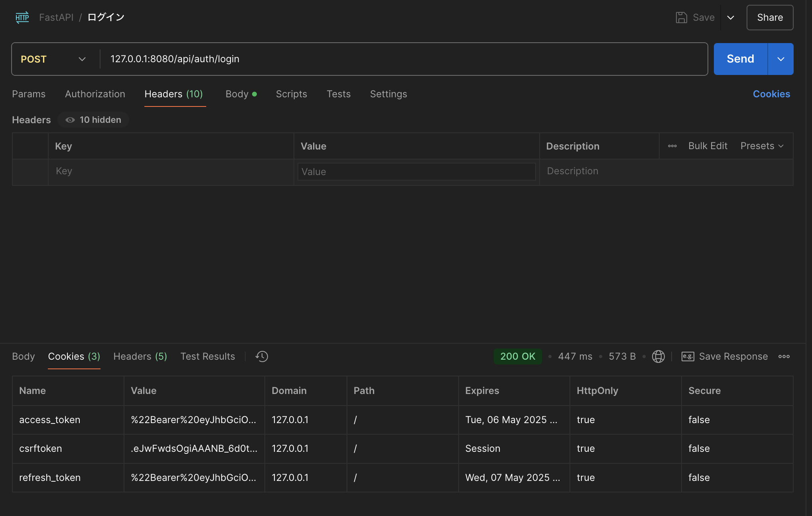Expand the POST method dropdown
This screenshot has width=812, height=516.
[82, 59]
